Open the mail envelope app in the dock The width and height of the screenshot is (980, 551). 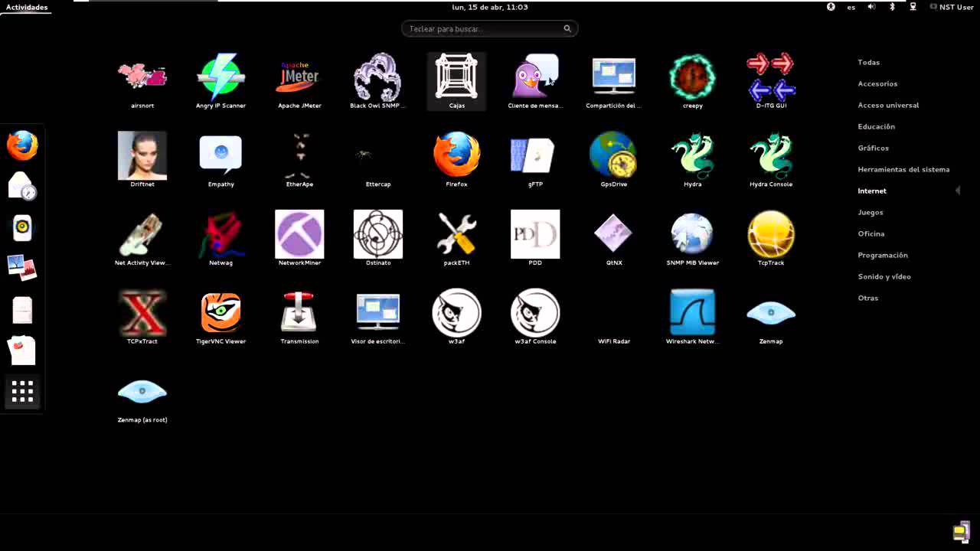pos(22,187)
